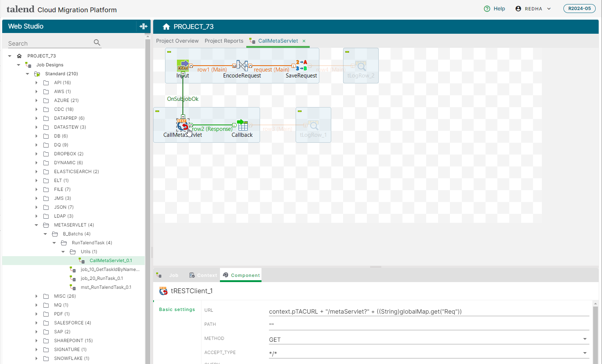
Task: Collapse the Web Studio side panel
Action: [x=144, y=26]
